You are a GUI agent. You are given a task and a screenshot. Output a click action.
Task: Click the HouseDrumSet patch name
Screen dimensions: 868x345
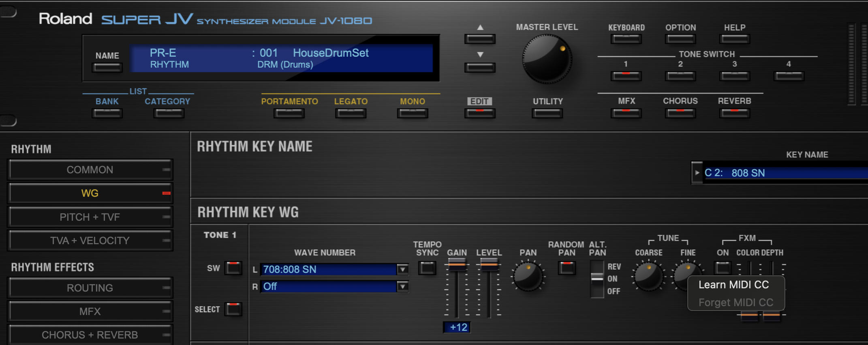pos(331,53)
